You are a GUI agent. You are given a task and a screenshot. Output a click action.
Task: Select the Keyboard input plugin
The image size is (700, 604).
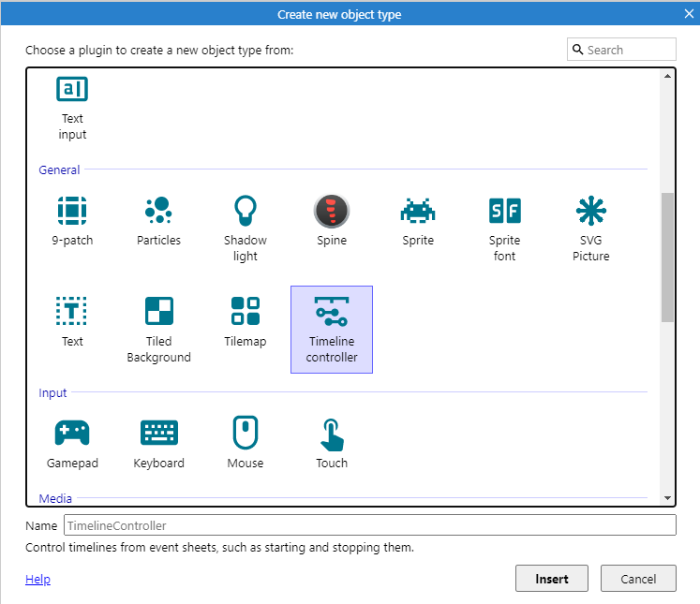pyautogui.click(x=158, y=434)
